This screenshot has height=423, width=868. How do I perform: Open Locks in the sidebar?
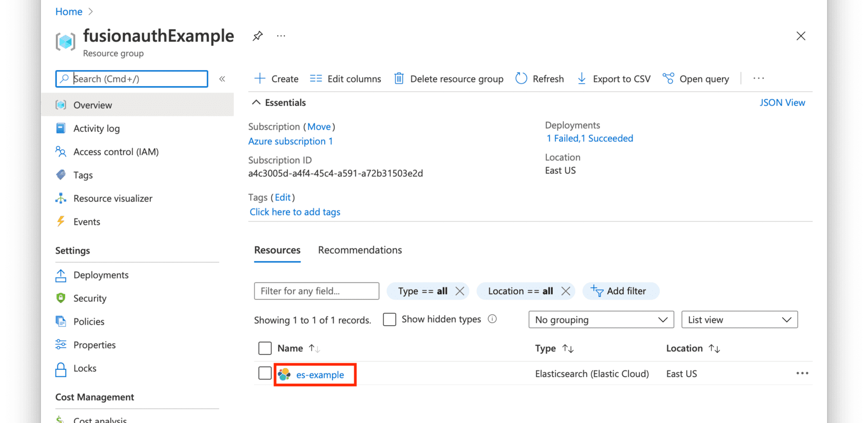tap(85, 368)
